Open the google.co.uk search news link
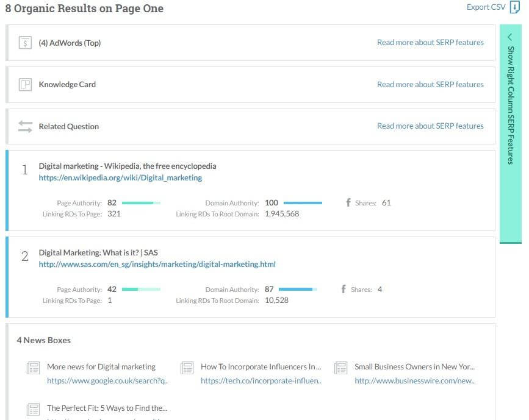 point(107,380)
